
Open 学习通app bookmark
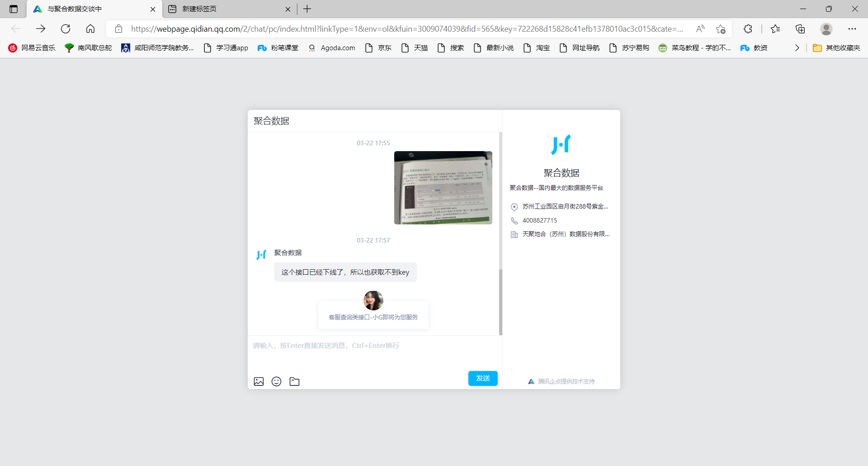coord(226,48)
